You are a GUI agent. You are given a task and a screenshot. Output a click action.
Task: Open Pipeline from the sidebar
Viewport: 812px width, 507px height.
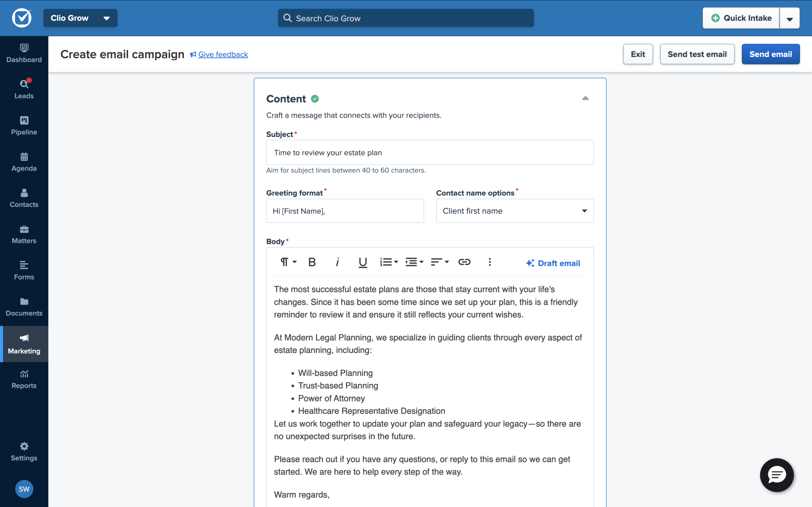coord(24,125)
